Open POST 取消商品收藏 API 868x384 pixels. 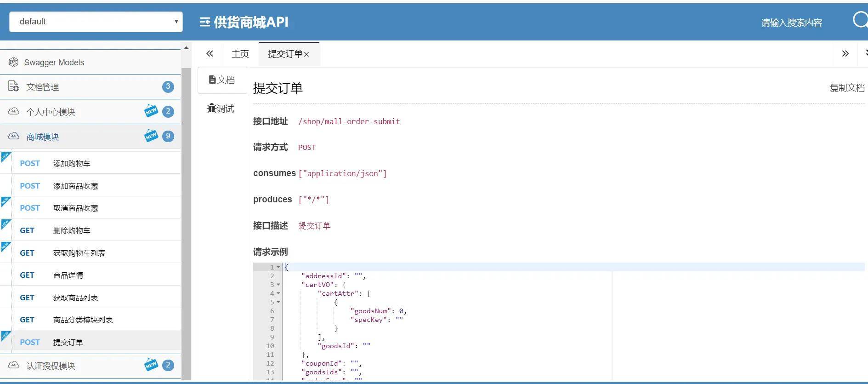(x=91, y=208)
